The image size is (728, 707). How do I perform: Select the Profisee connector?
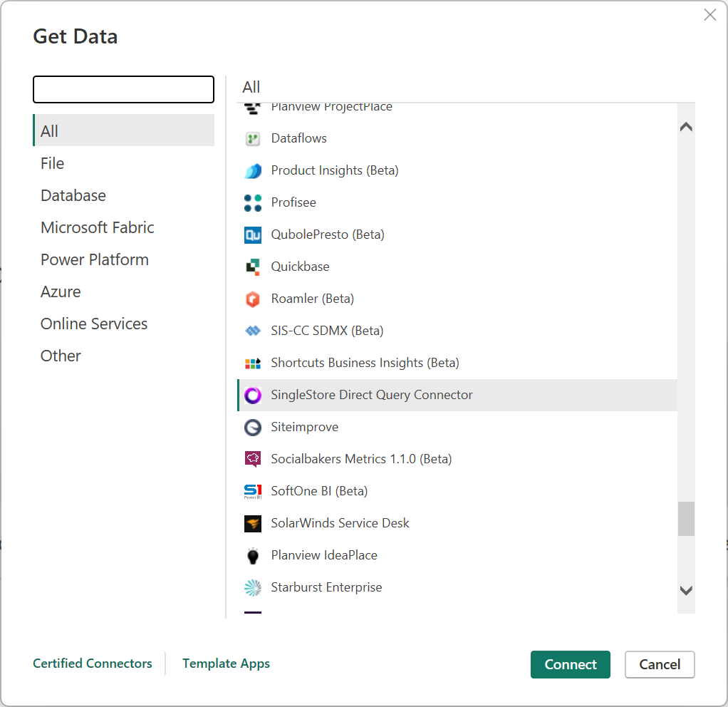[293, 202]
